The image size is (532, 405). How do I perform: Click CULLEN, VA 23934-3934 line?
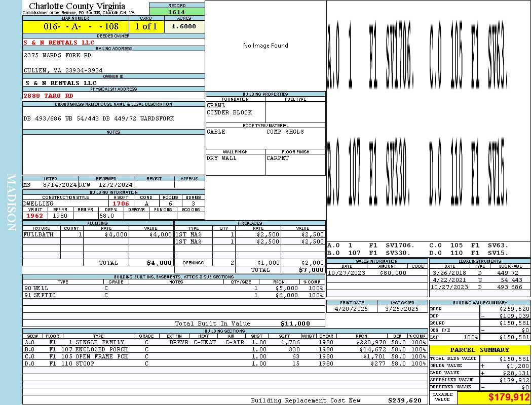(63, 70)
